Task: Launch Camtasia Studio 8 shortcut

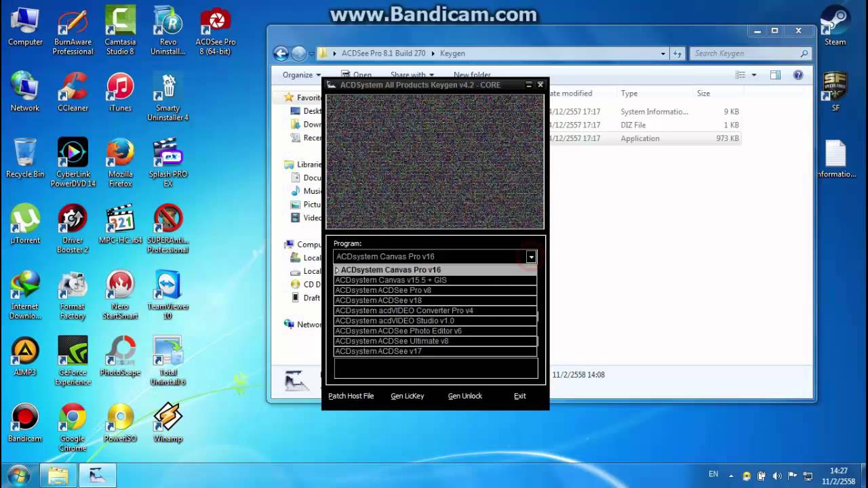Action: (120, 32)
